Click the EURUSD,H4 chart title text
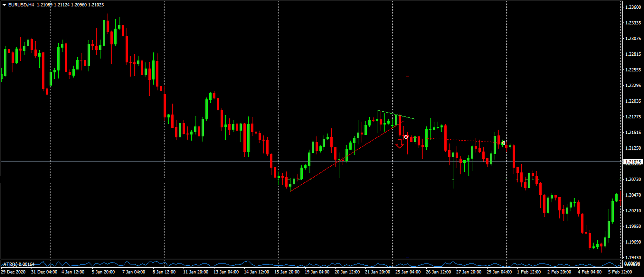644x277 pixels. (21, 5)
